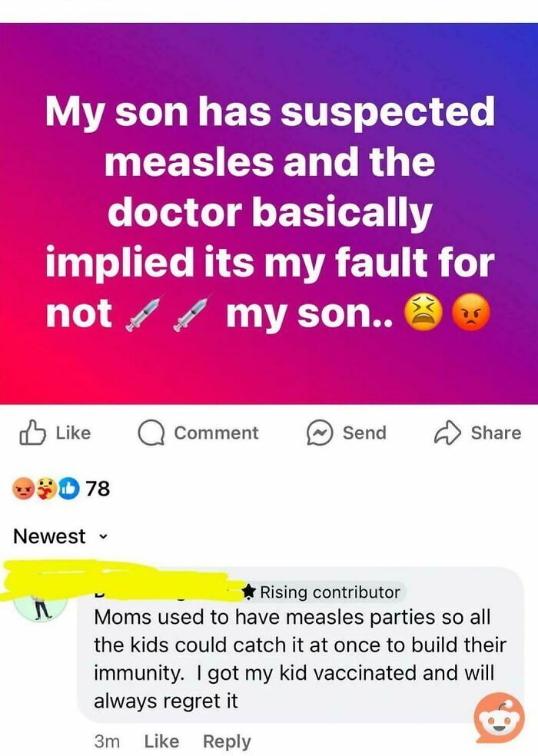Image resolution: width=538 pixels, height=756 pixels.
Task: Click the Messenger Send icon
Action: click(318, 433)
